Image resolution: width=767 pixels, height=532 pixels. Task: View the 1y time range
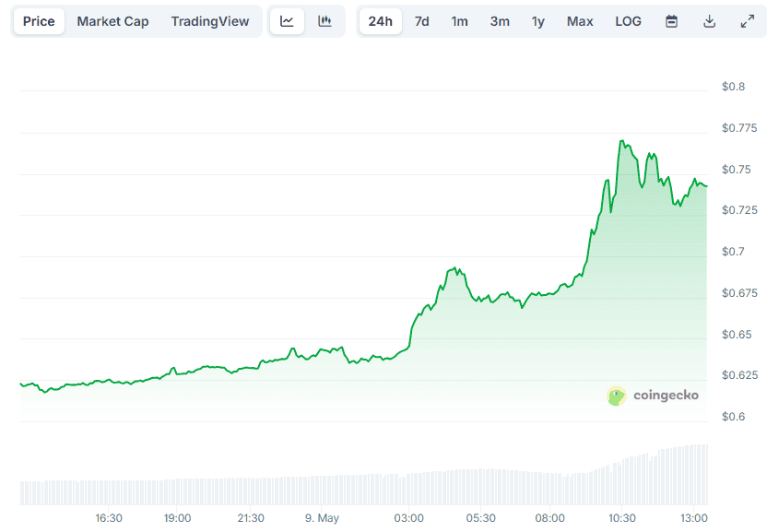click(538, 21)
